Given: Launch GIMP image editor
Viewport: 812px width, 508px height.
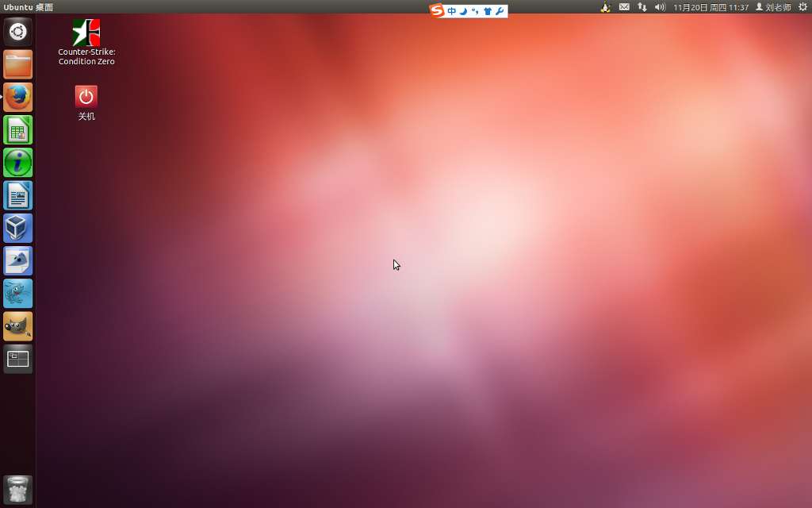Looking at the screenshot, I should click(17, 325).
